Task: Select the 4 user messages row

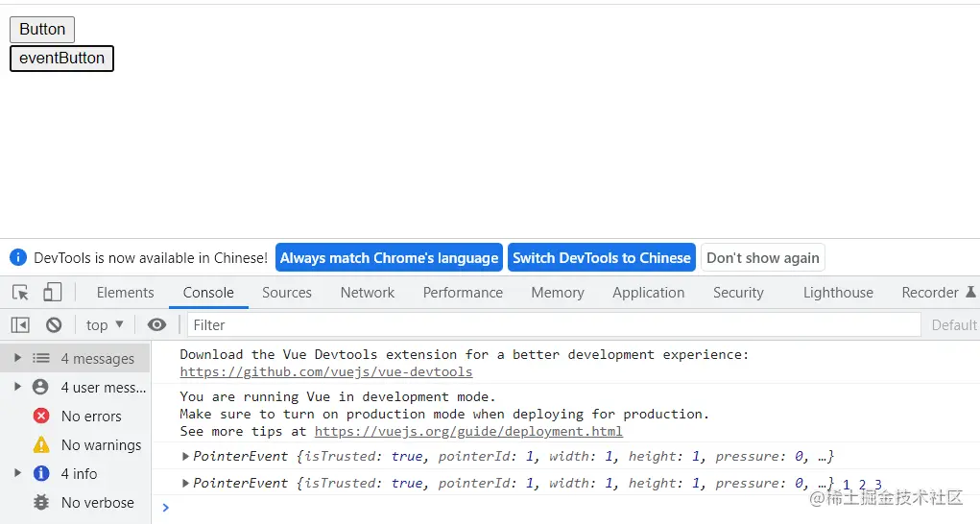Action: (x=75, y=387)
